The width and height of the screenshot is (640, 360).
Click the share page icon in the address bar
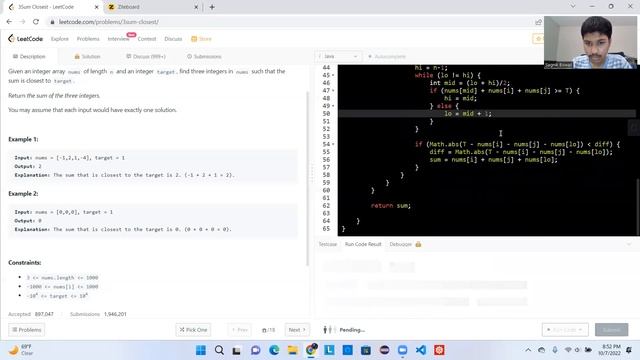tap(538, 22)
